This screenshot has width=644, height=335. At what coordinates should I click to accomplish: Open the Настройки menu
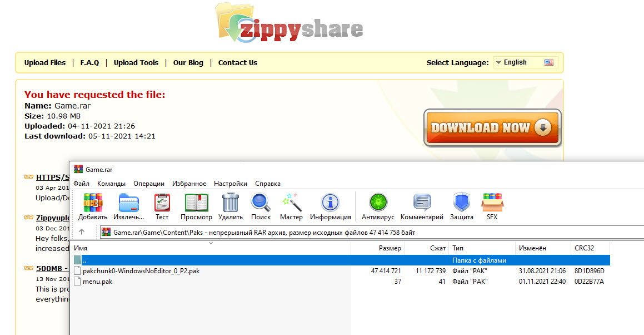pyautogui.click(x=231, y=184)
